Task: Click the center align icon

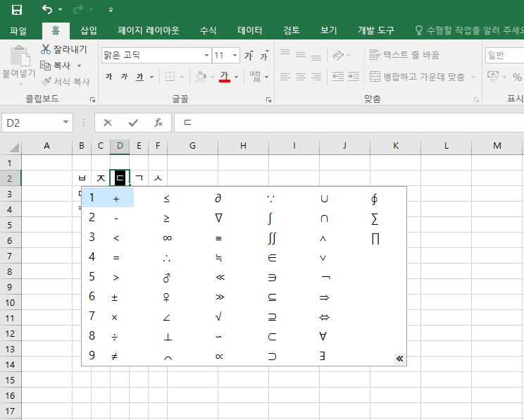Action: point(301,77)
